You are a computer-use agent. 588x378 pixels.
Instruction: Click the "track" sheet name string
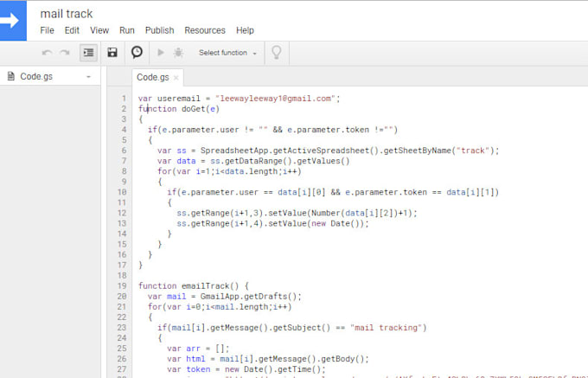[473, 151]
